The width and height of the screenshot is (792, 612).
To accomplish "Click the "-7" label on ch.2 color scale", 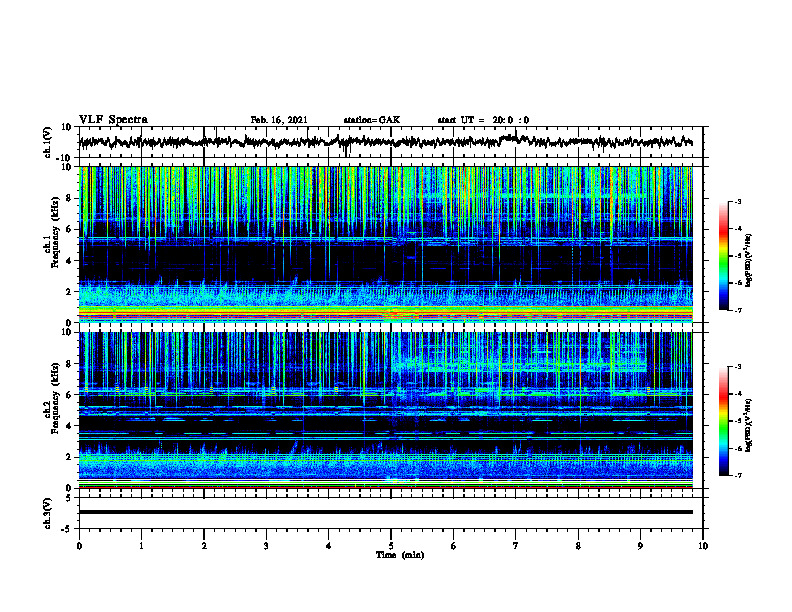I will [x=737, y=475].
